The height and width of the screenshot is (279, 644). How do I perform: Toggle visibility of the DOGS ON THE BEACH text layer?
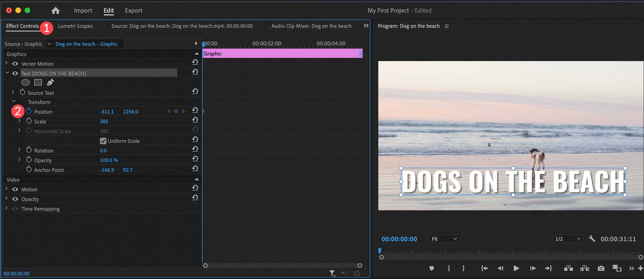[15, 73]
